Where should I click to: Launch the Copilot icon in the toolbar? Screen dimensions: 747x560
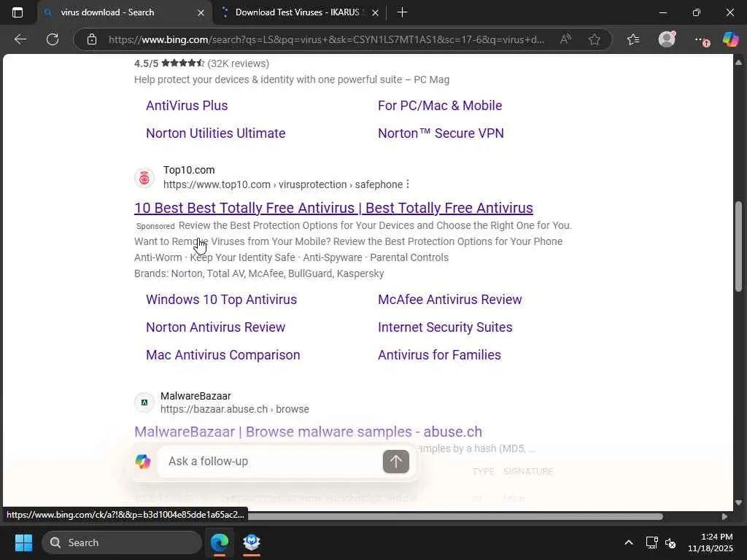coord(730,39)
